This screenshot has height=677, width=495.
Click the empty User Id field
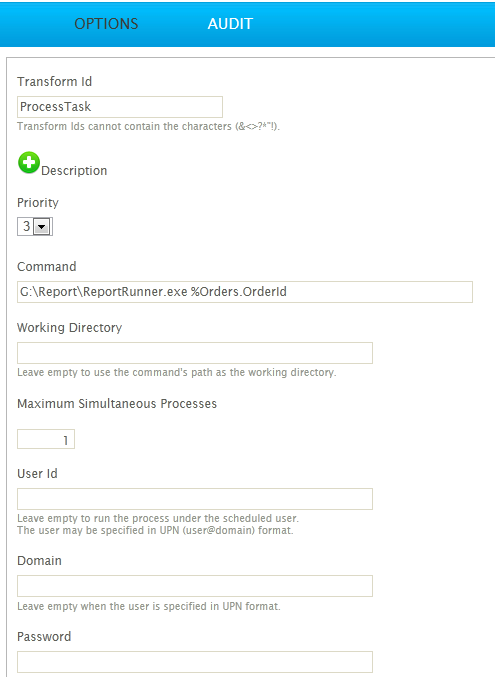tap(195, 499)
